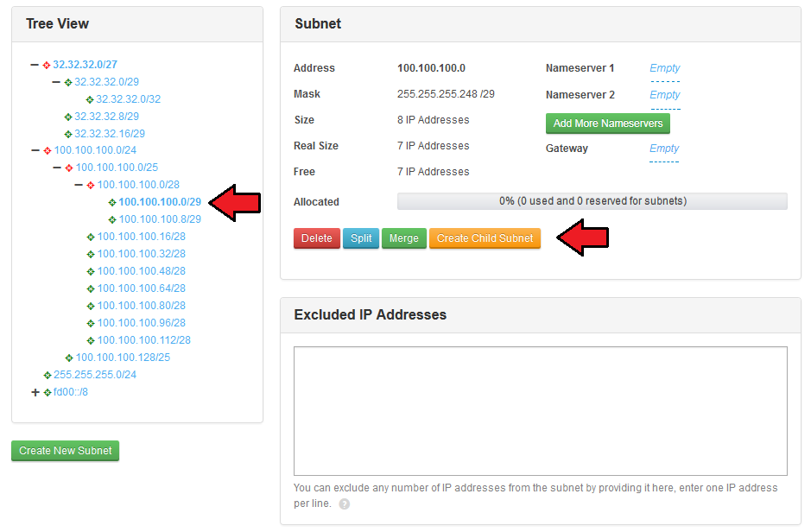This screenshot has width=811, height=532.
Task: Collapse the 32.32.32.0/29 tree node
Action: (x=56, y=82)
